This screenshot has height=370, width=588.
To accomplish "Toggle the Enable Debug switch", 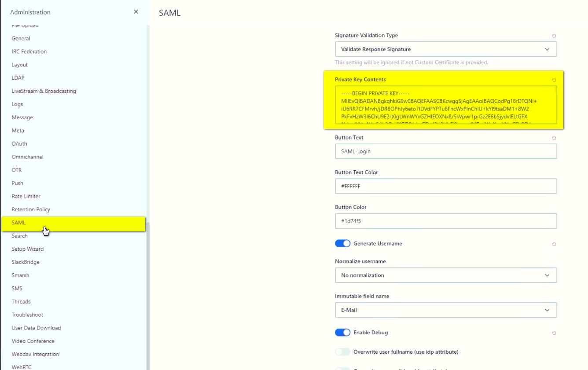I will click(x=343, y=333).
